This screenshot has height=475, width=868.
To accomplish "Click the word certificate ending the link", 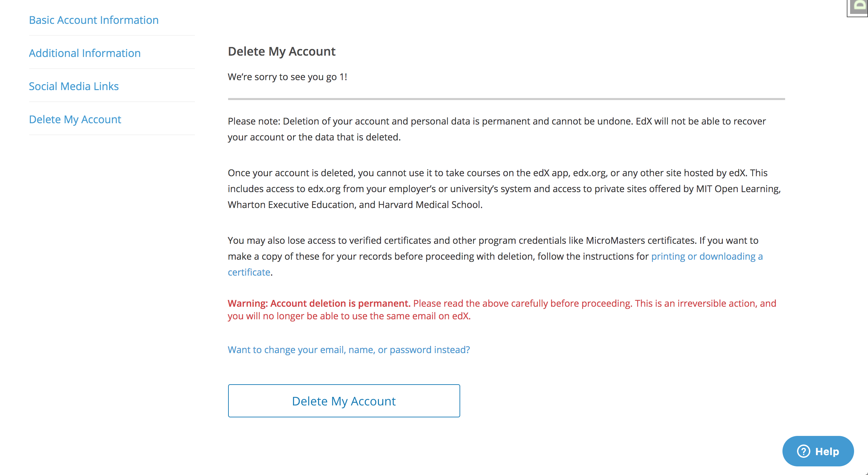I will (249, 272).
